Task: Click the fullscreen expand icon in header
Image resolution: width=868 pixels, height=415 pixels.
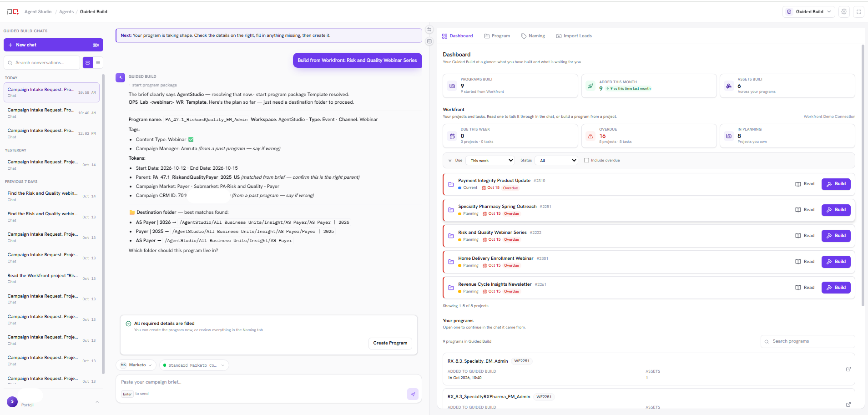Action: point(858,12)
